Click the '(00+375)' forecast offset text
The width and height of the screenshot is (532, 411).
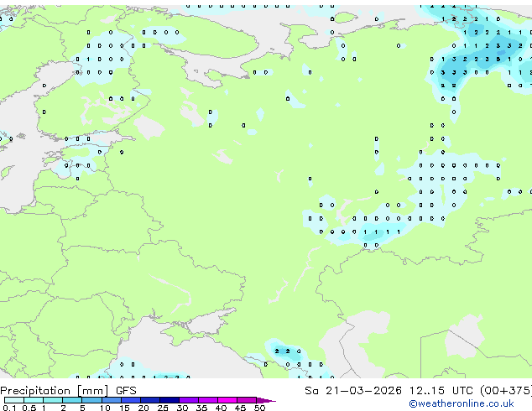506,391
